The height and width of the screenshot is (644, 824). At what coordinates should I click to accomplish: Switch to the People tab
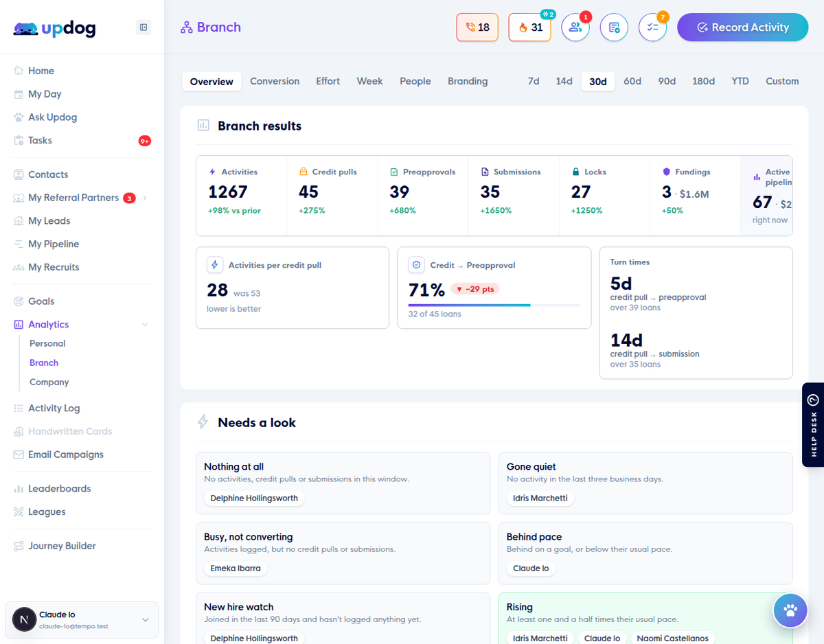(x=415, y=81)
